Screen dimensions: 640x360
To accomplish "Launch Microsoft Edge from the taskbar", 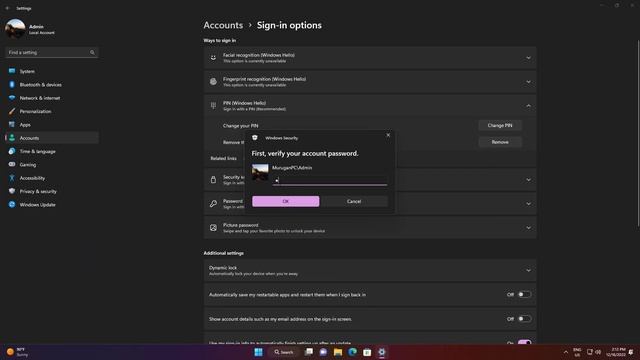I will (353, 352).
